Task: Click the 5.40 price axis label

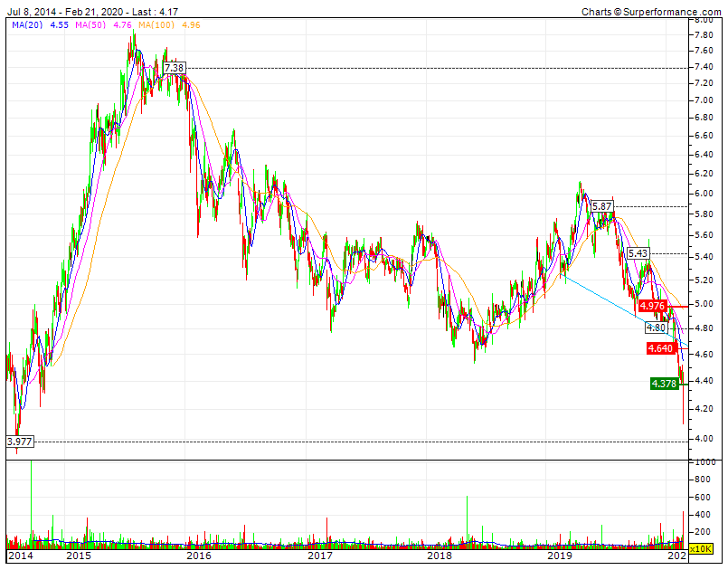Action: click(704, 257)
